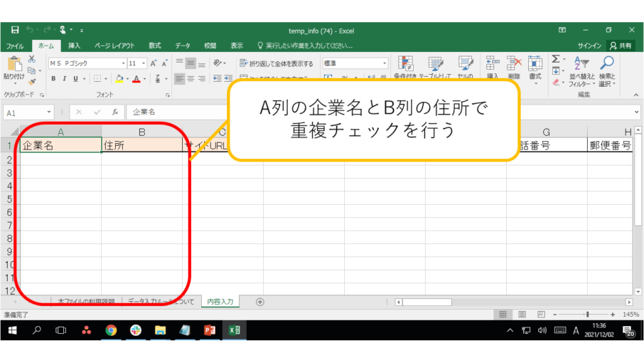Click the AutoSum sigma icon
Image resolution: width=644 pixels, height=363 pixels.
(556, 59)
